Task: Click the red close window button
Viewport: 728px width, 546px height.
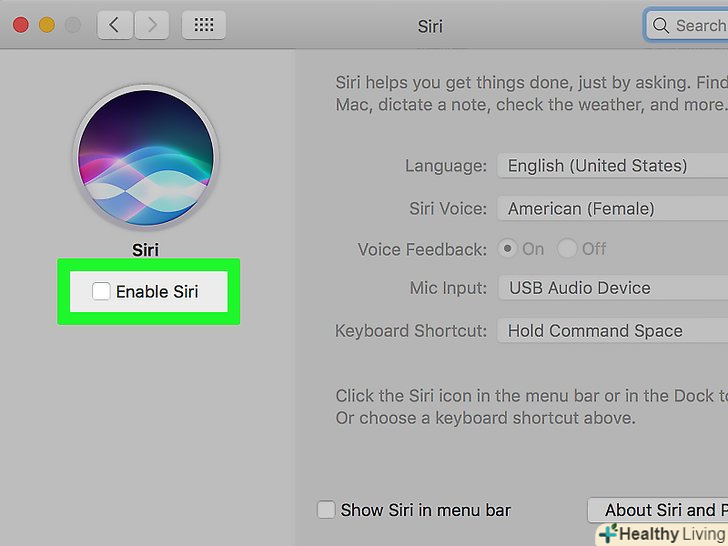Action: click(18, 25)
